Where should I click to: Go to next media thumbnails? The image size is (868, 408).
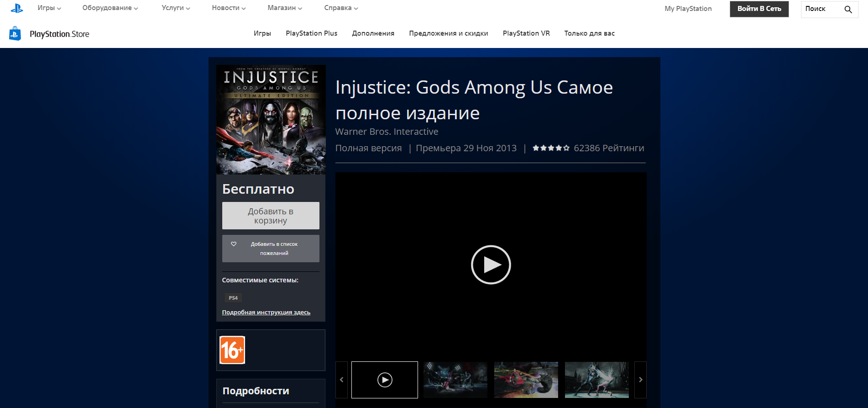point(640,380)
